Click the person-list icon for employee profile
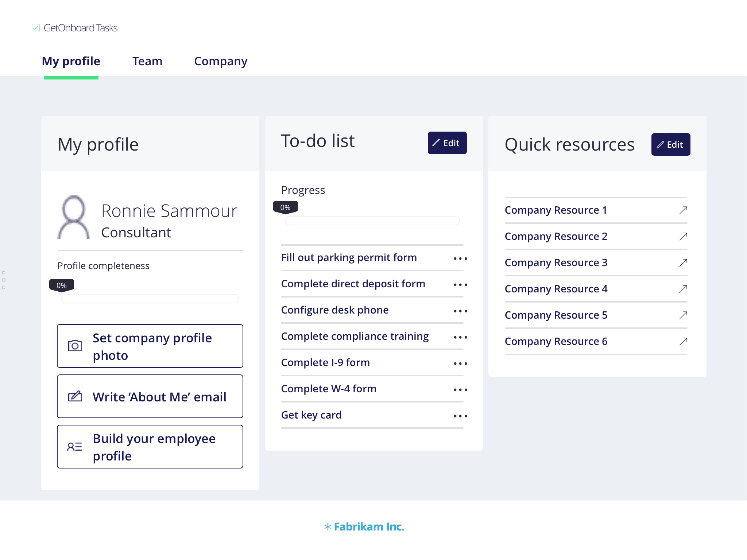The width and height of the screenshot is (747, 560). pyautogui.click(x=75, y=447)
